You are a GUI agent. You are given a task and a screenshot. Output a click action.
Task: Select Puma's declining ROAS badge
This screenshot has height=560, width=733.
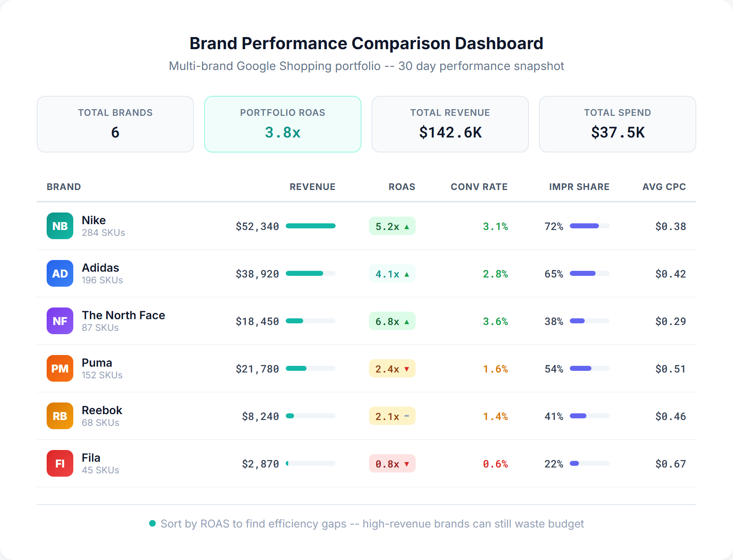pyautogui.click(x=392, y=368)
